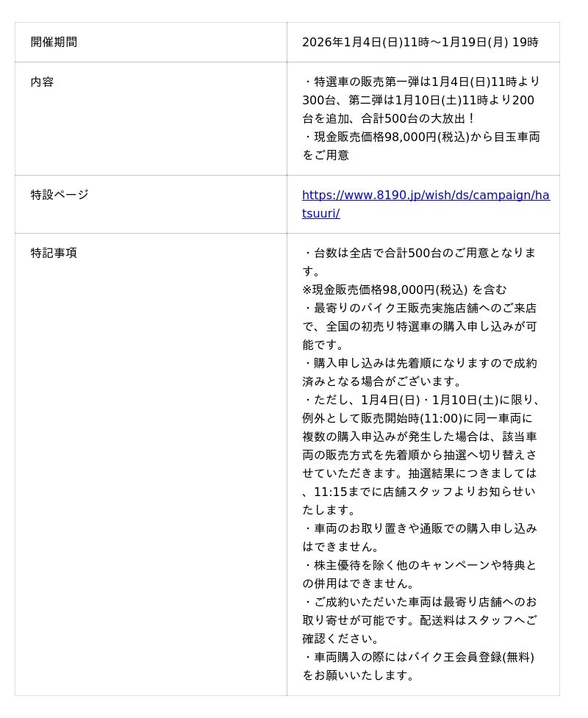This screenshot has width=588, height=718.
Task: Click the 車両のお取り置きや通販 sentence
Action: coord(420,538)
